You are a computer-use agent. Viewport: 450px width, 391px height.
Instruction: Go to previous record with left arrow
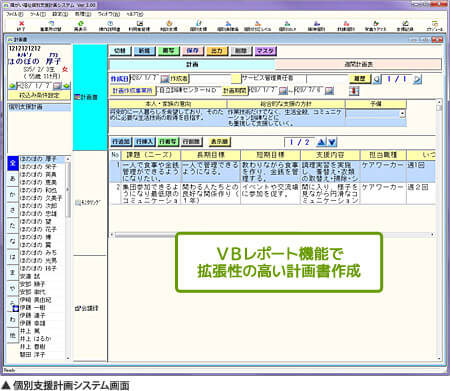pyautogui.click(x=377, y=79)
